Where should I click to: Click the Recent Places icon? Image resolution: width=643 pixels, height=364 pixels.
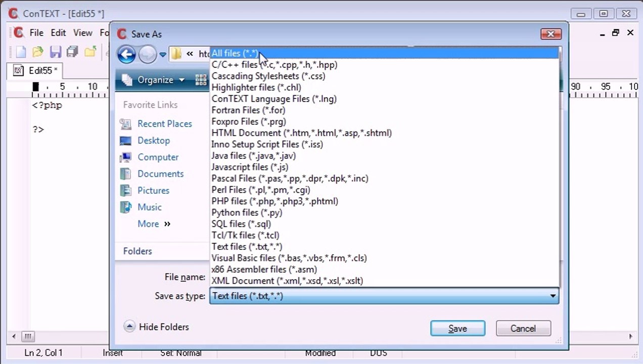(125, 124)
